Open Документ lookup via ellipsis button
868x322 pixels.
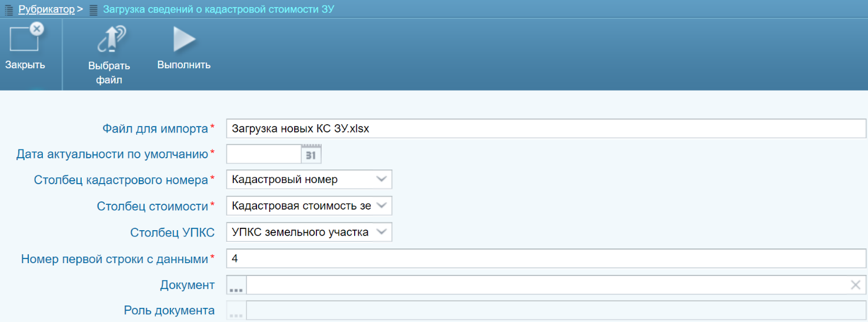coord(236,286)
